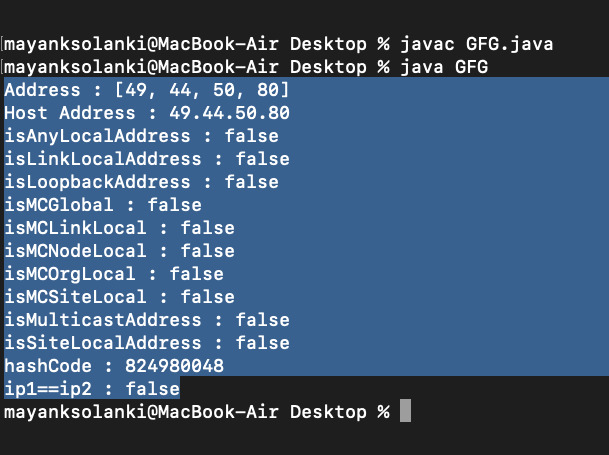
Task: Click the isMCNodeLocal output line
Action: (x=119, y=251)
